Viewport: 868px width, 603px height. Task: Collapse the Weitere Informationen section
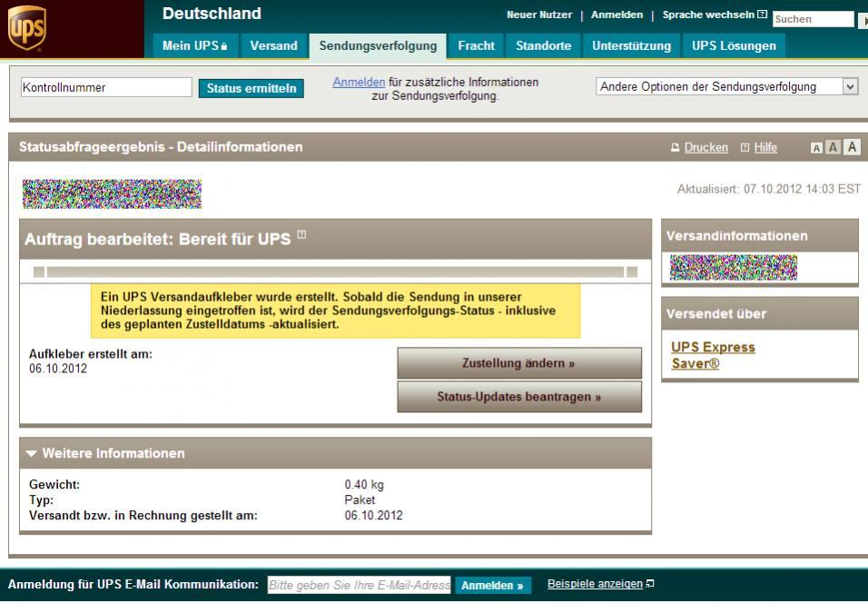(x=32, y=453)
